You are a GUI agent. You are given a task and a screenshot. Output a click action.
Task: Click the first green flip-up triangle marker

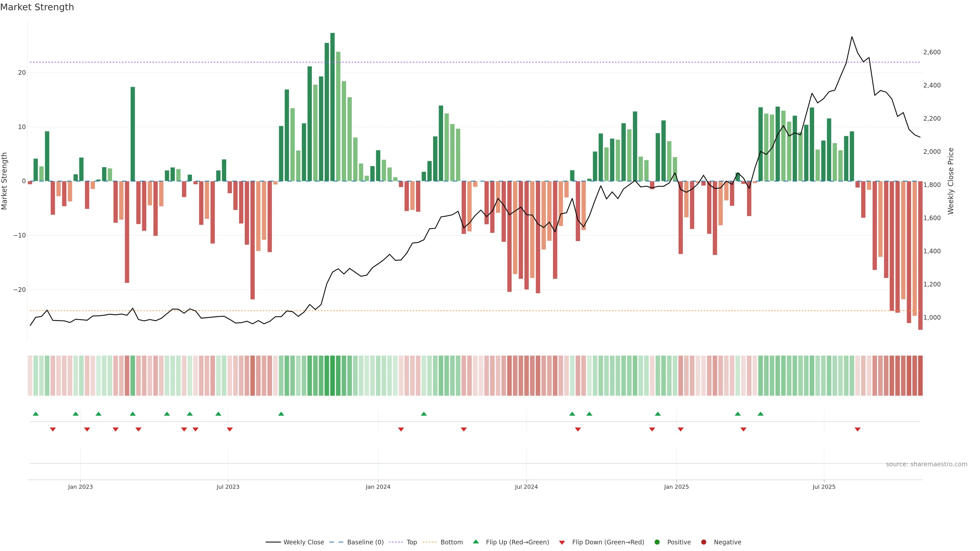point(36,414)
